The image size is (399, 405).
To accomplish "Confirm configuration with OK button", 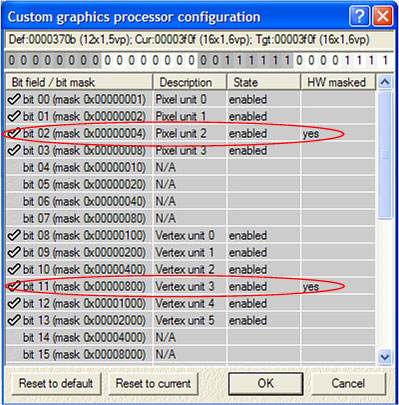I will (266, 383).
